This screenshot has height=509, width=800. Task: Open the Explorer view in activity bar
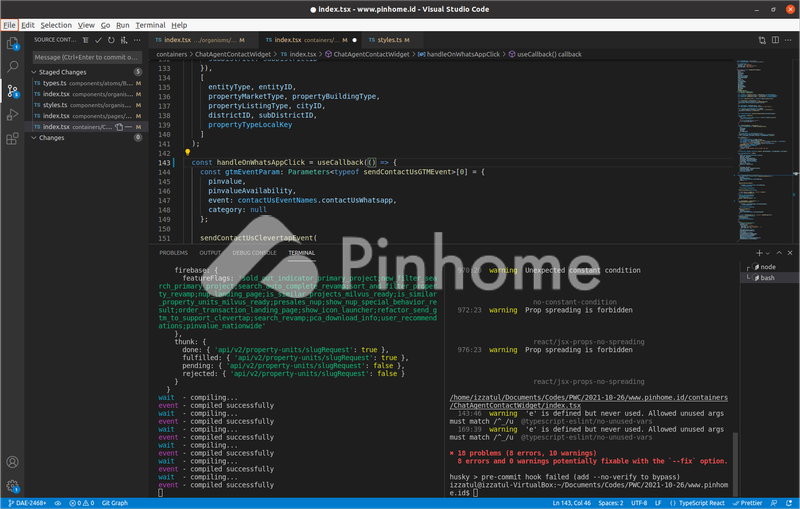[13, 44]
